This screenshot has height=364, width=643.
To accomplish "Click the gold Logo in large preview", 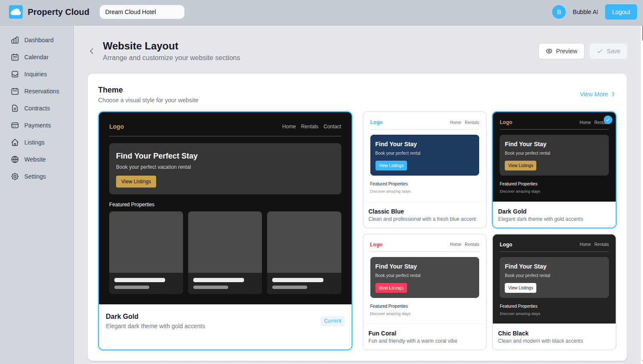I will point(116,127).
